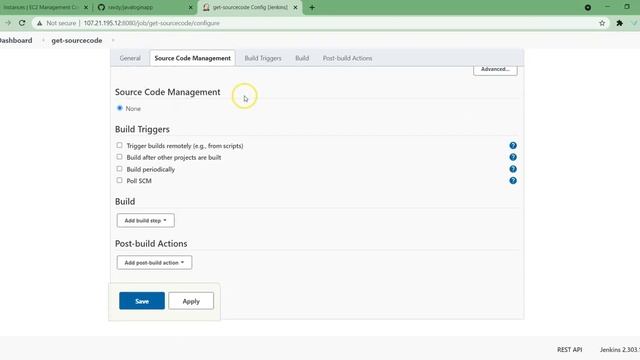Open help for Build after other projects
Viewport: 640px width, 360px height.
pos(513,157)
